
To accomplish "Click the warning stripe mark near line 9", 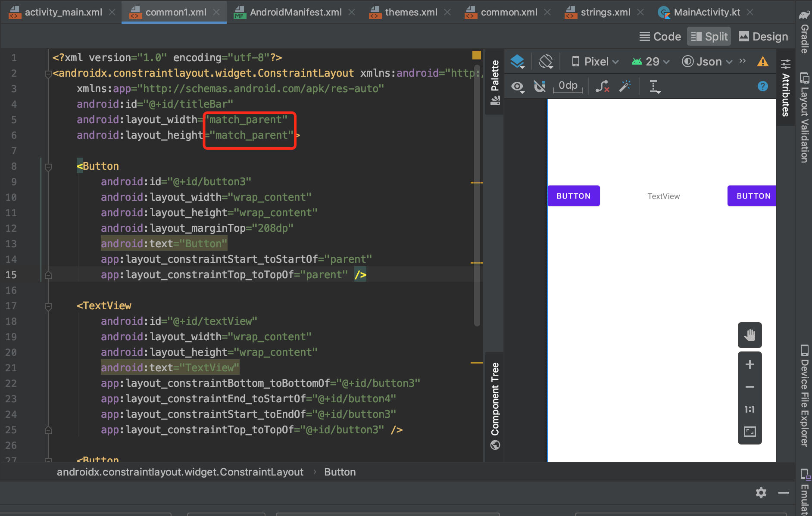I will coord(476,183).
